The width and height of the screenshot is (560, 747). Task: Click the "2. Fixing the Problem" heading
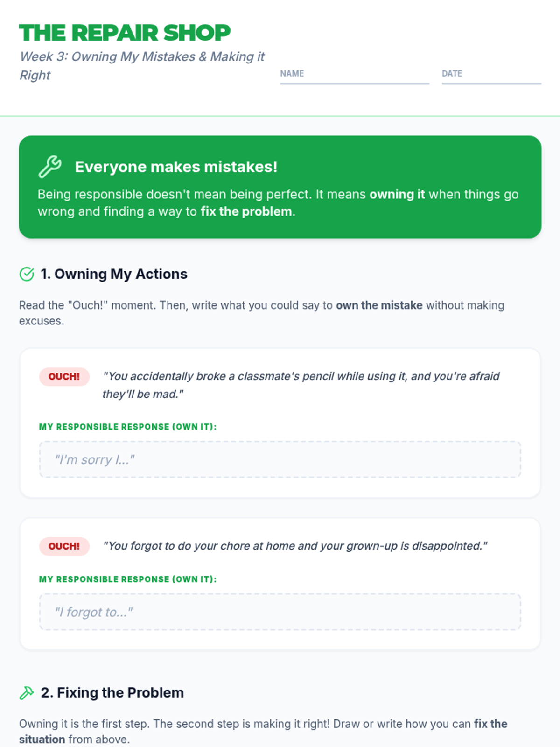(112, 693)
